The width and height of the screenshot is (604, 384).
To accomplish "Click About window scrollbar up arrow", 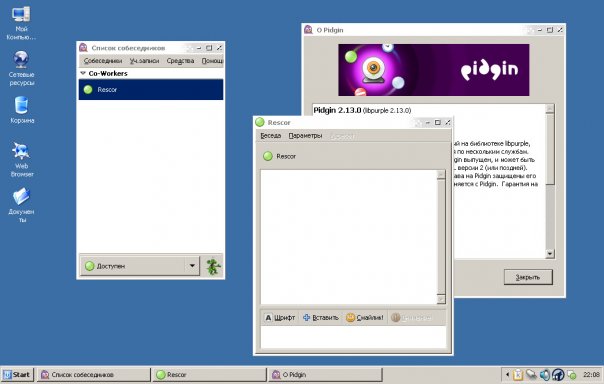I will [550, 108].
